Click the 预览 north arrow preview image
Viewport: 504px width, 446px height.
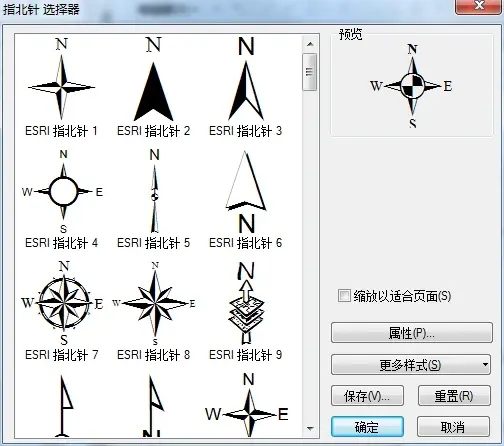click(x=412, y=86)
